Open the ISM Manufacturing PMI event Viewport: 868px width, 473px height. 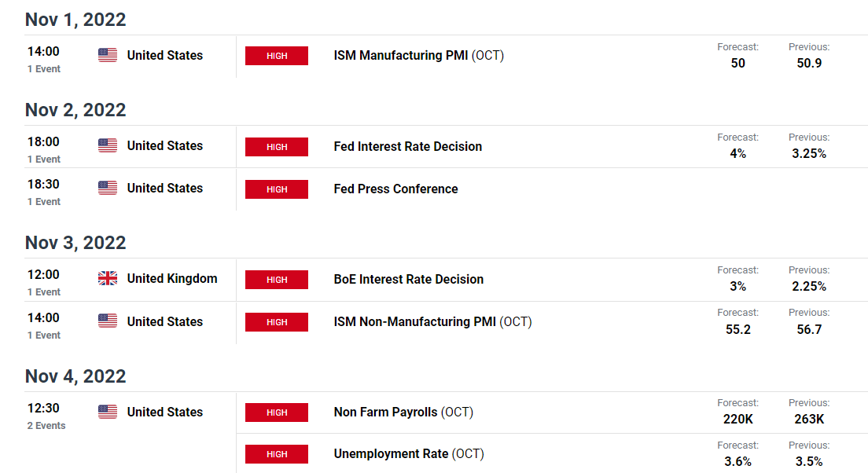point(418,55)
